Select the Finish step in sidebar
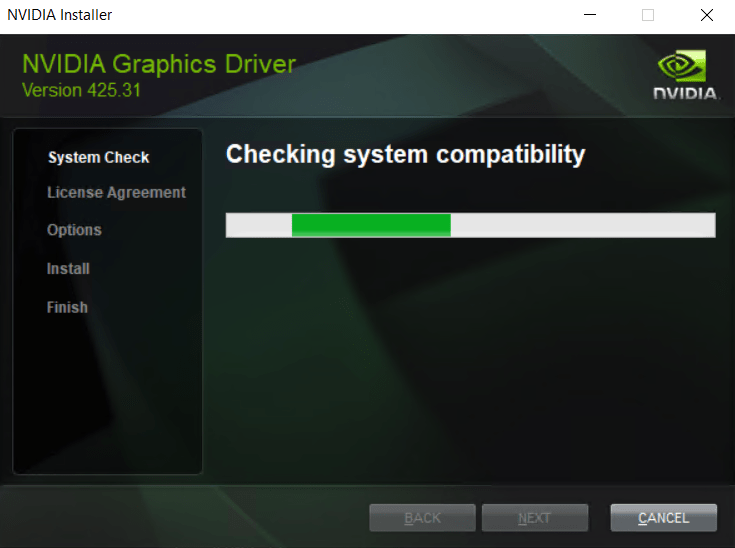The image size is (735, 548). pos(67,308)
